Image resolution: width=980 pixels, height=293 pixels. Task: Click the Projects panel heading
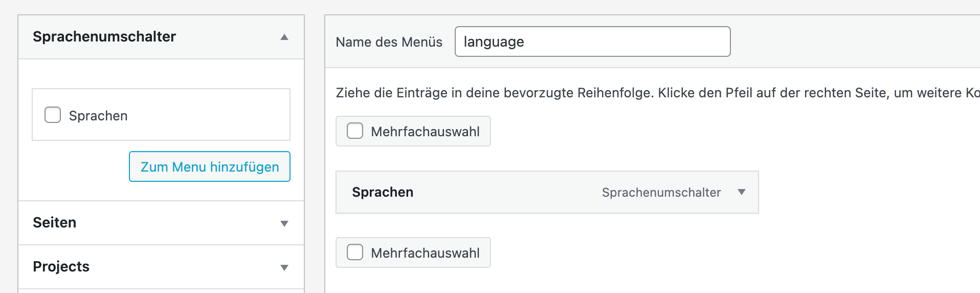pos(61,267)
